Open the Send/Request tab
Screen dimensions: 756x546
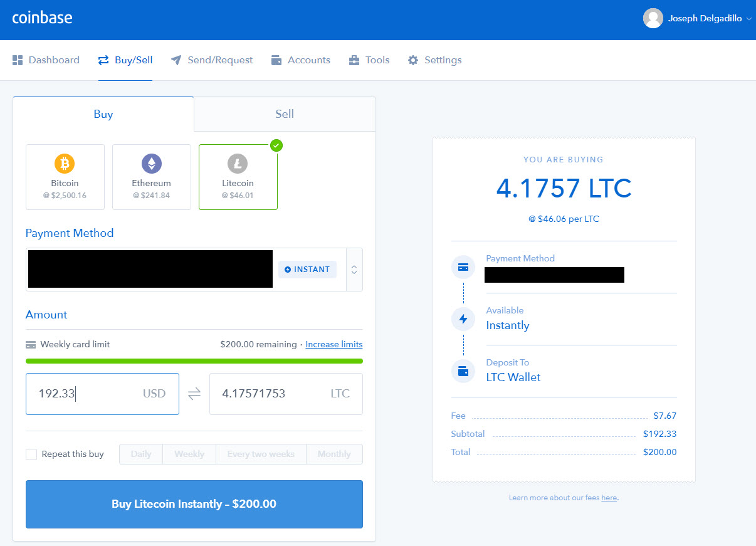pos(211,60)
